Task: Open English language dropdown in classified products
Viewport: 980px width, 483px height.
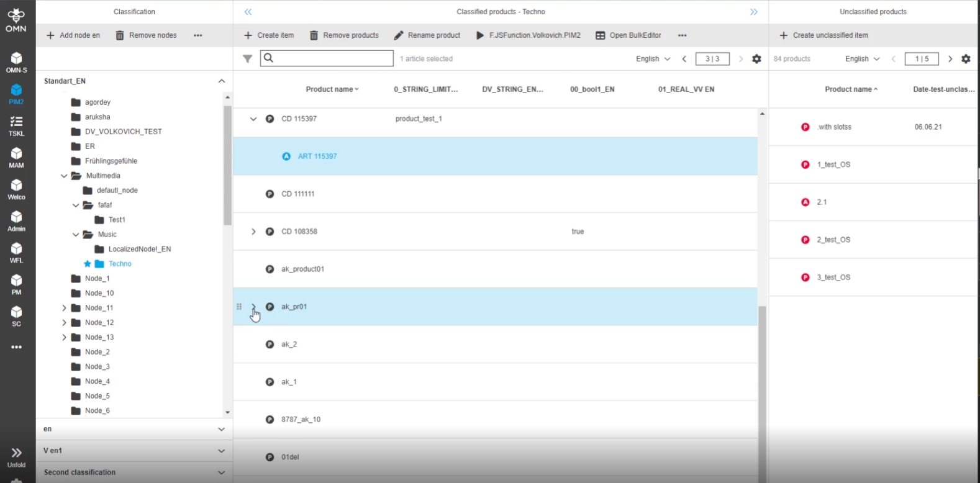Action: click(653, 59)
